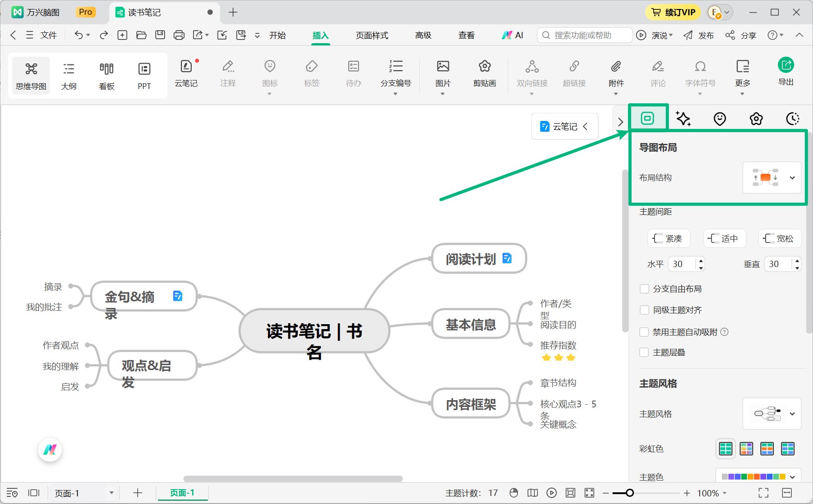Select the first 彩虹色 rainbow swatch
Screen dimensions: 813x504
pos(726,448)
